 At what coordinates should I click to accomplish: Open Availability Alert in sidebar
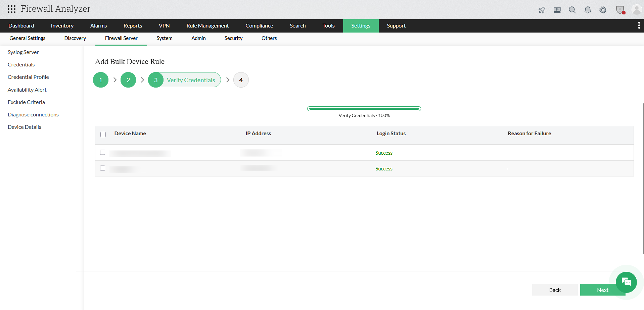27,90
